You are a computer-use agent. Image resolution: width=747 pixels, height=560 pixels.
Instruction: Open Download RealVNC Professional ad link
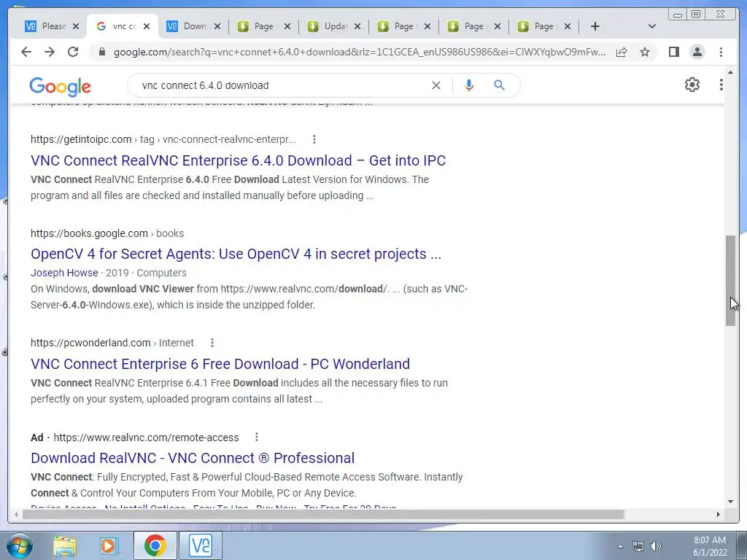[193, 458]
